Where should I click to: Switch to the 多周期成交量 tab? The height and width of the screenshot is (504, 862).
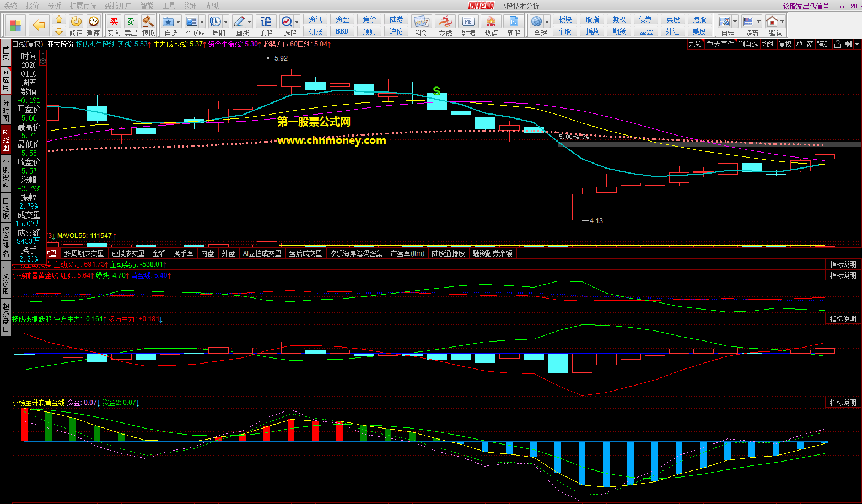pyautogui.click(x=84, y=253)
